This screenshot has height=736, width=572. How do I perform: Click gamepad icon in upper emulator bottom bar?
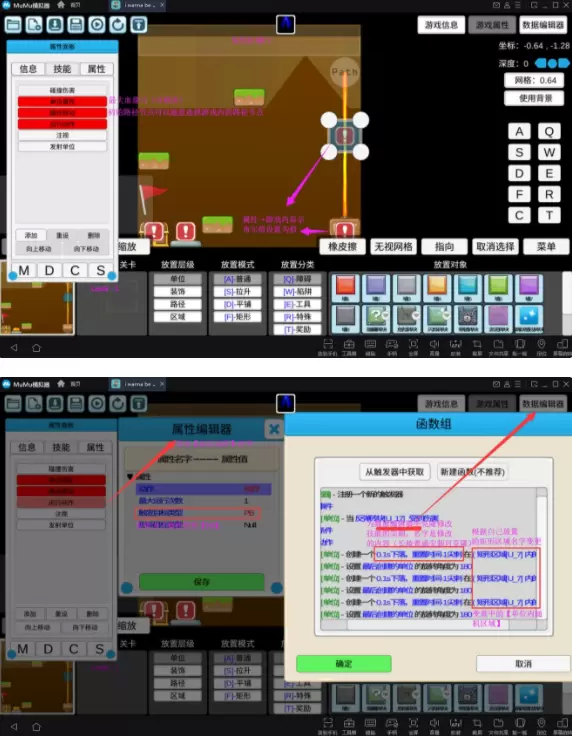pyautogui.click(x=391, y=346)
